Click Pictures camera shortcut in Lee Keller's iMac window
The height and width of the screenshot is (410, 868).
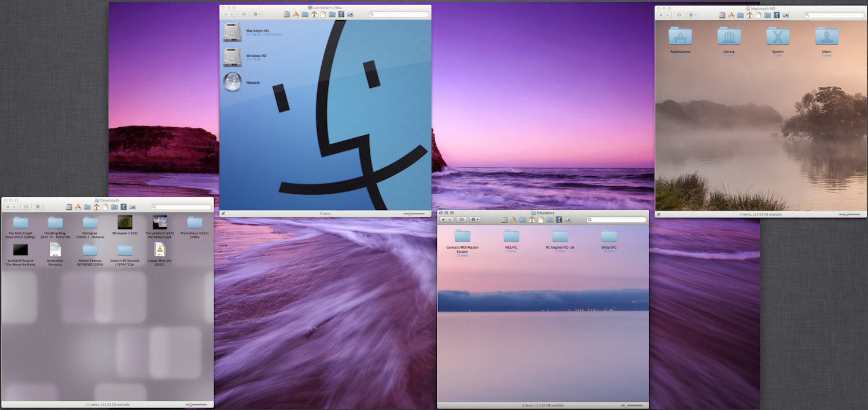tap(350, 14)
